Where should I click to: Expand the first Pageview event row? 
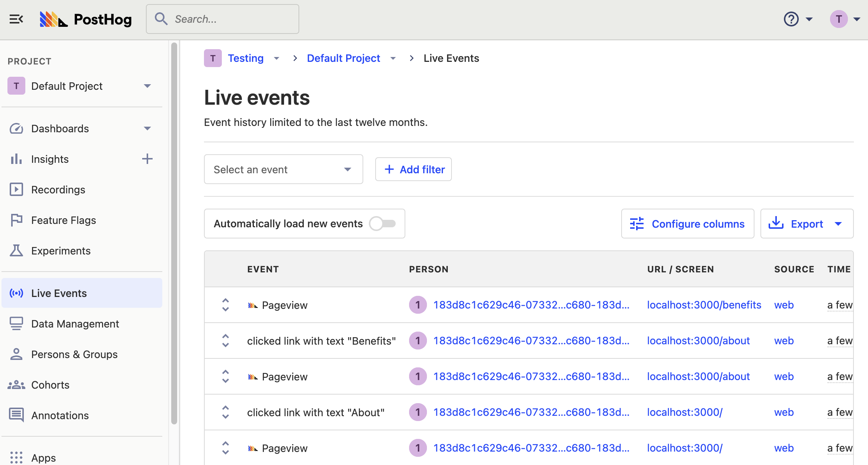coord(225,305)
